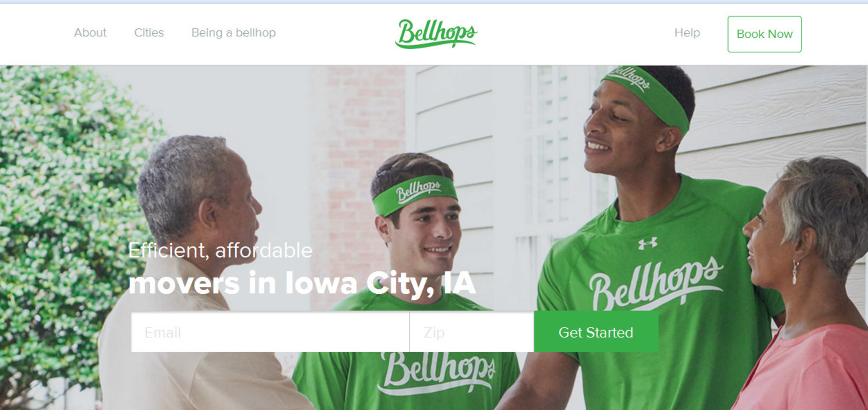Open the About page
Image resolution: width=868 pixels, height=410 pixels.
[x=90, y=33]
